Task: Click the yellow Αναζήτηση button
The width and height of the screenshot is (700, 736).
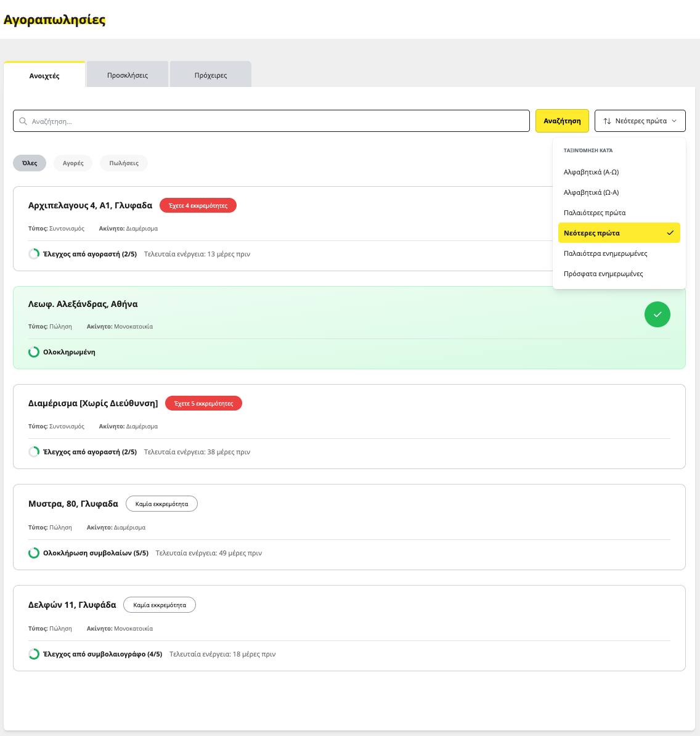Action: point(562,121)
